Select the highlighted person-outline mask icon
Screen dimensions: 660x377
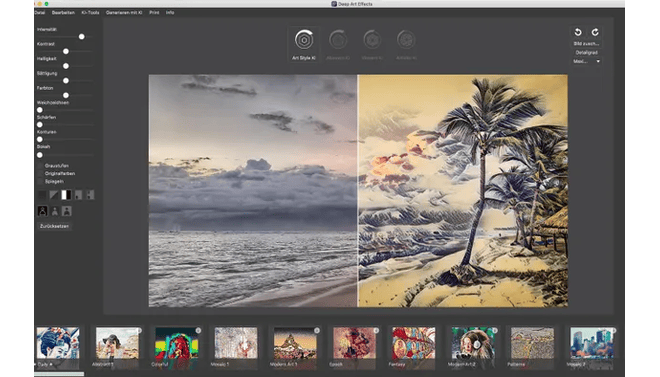click(42, 211)
